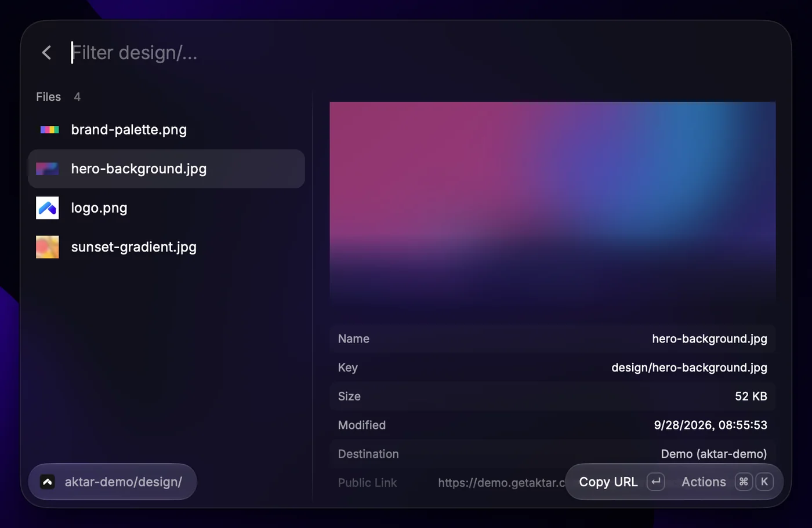Click the Copy URL button

(x=608, y=482)
